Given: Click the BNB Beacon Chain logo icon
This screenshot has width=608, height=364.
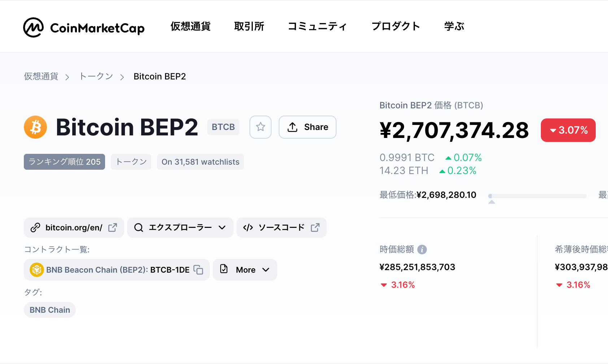Looking at the screenshot, I should (x=36, y=270).
